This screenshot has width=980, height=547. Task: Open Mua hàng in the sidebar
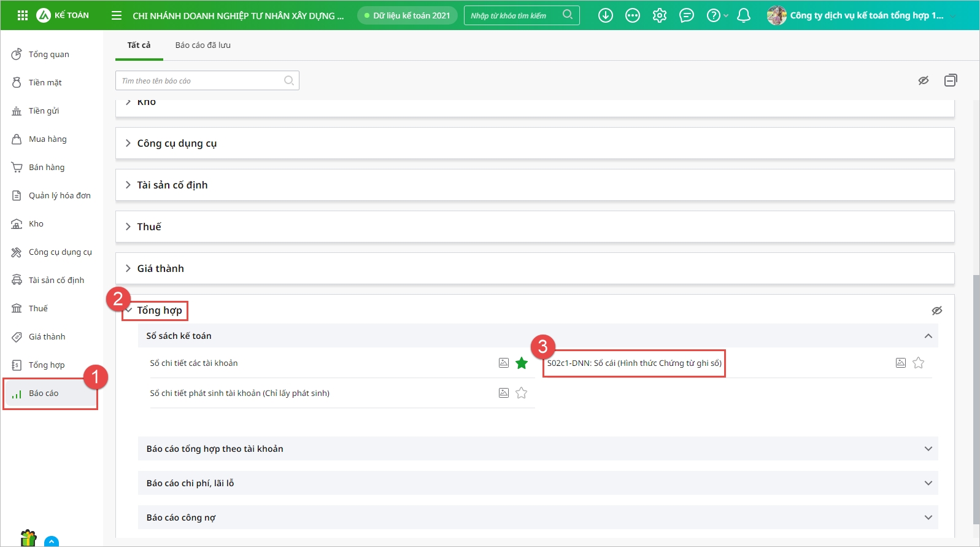(47, 139)
